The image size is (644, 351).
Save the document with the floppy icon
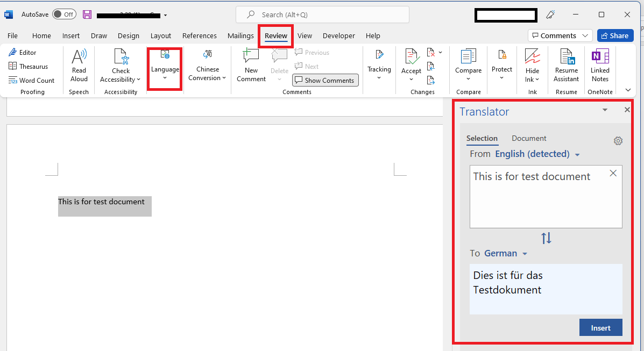pyautogui.click(x=87, y=15)
